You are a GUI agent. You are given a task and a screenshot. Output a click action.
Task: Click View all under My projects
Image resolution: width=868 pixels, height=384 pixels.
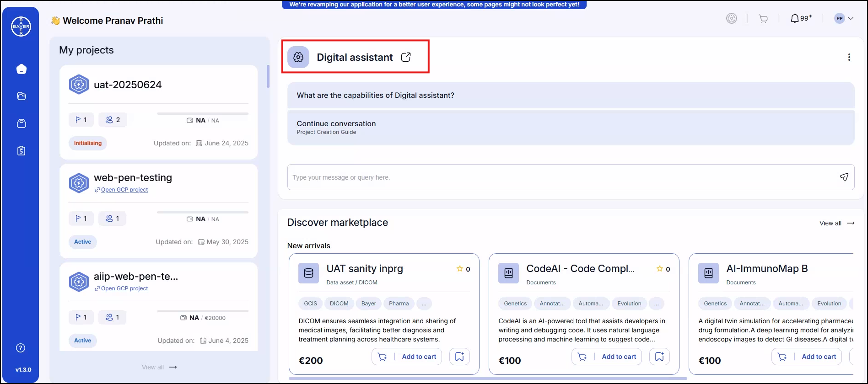[159, 367]
